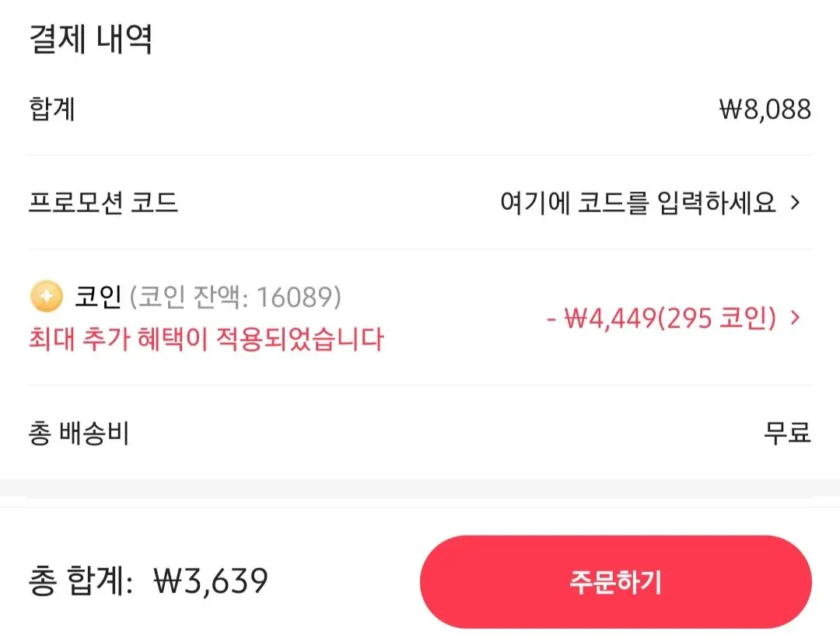Screen dimensions: 840x642
Task: Click the ₩ symbol in the ₩3,639 total
Action: tap(166, 581)
